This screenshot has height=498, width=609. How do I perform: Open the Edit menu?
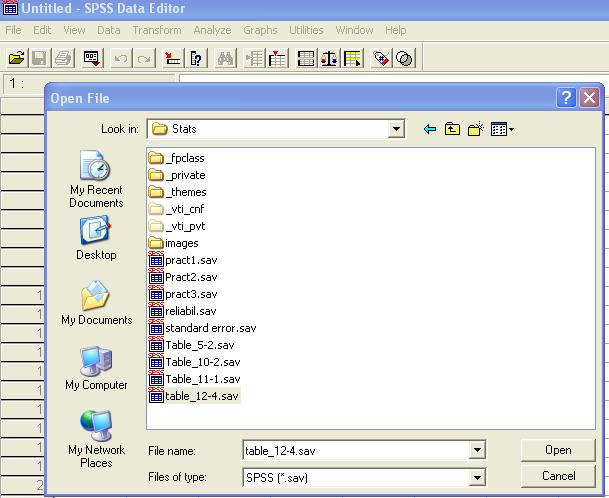point(42,30)
